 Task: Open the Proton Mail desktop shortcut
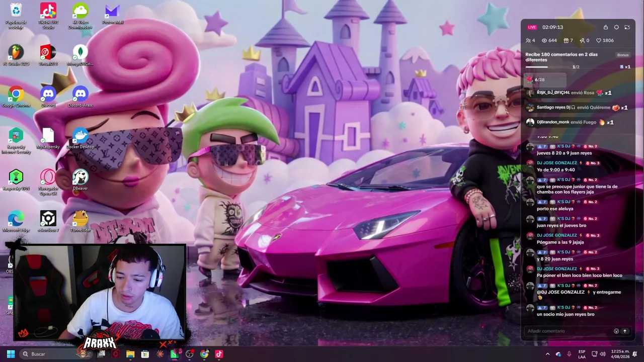112,14
